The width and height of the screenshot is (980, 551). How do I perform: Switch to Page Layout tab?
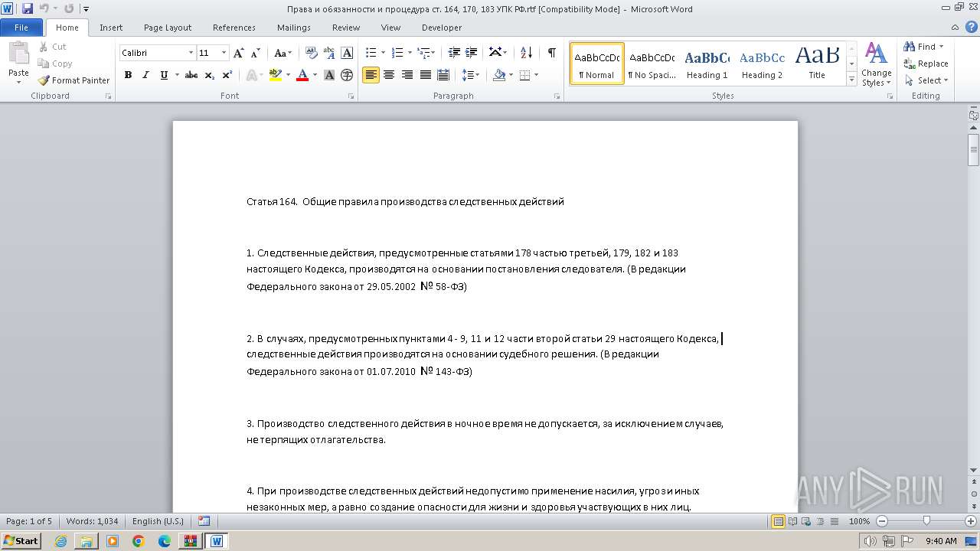pyautogui.click(x=168, y=28)
